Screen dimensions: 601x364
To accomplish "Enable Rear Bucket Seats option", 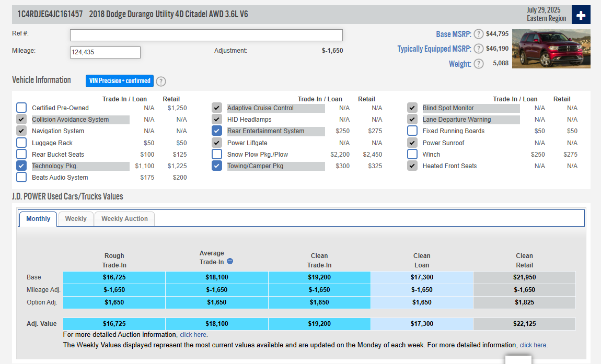I will click(21, 154).
